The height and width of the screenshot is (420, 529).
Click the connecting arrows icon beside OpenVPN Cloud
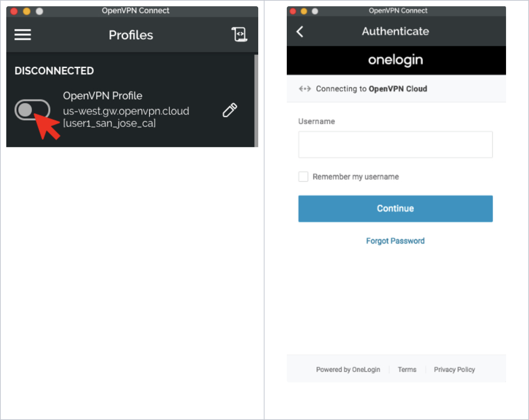305,89
